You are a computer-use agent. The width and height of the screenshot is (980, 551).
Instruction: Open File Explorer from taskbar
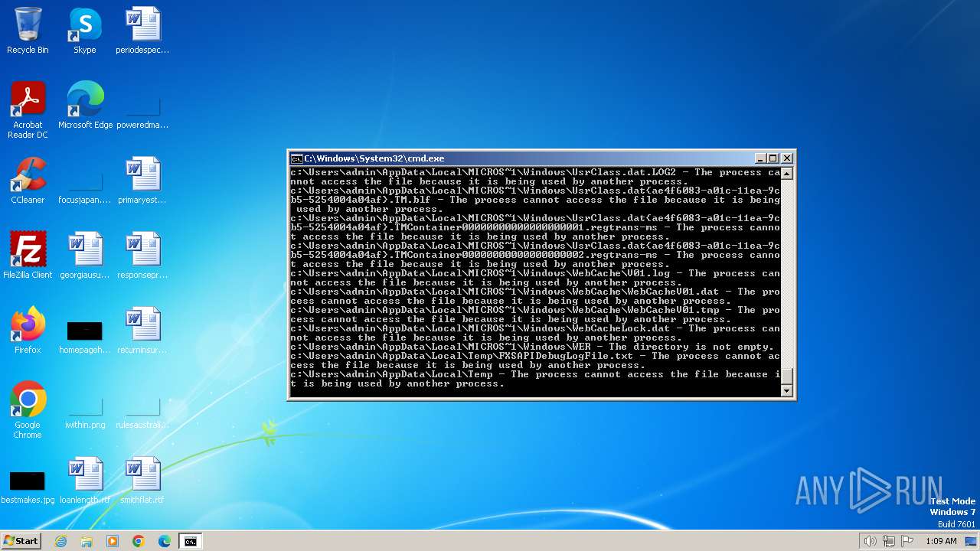tap(87, 541)
